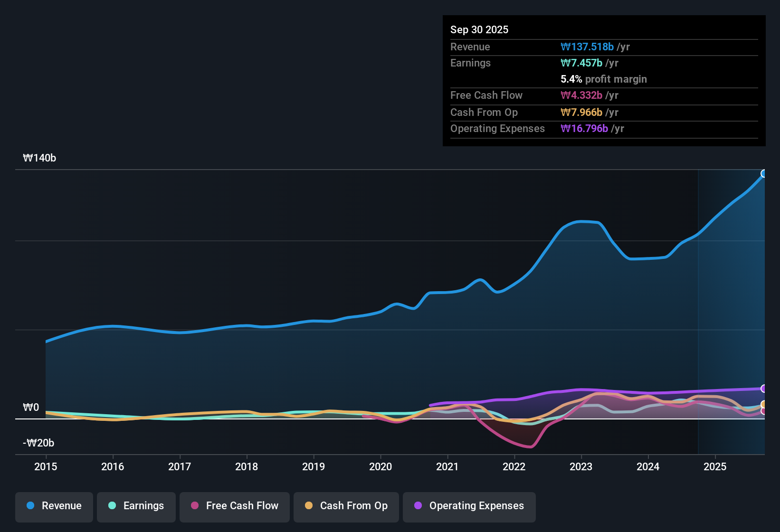Click the Sep 30 2025 tooltip header
This screenshot has height=532, width=780.
[x=479, y=29]
